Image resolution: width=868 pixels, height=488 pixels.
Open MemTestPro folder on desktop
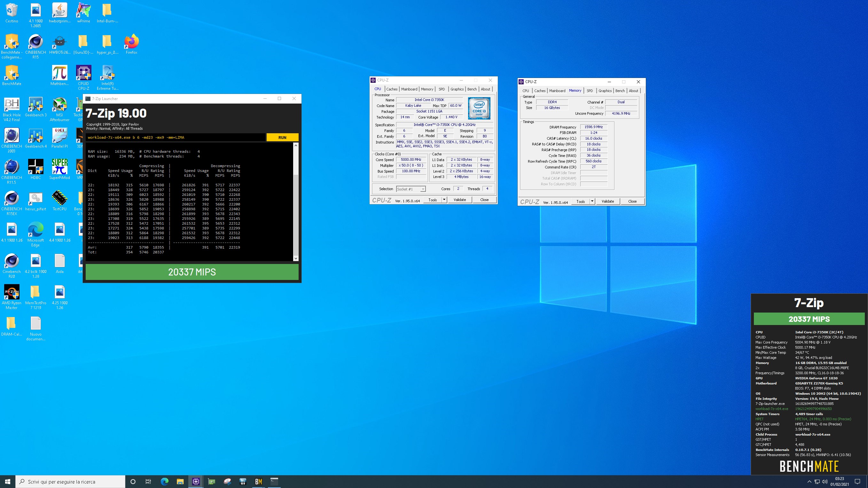36,297
